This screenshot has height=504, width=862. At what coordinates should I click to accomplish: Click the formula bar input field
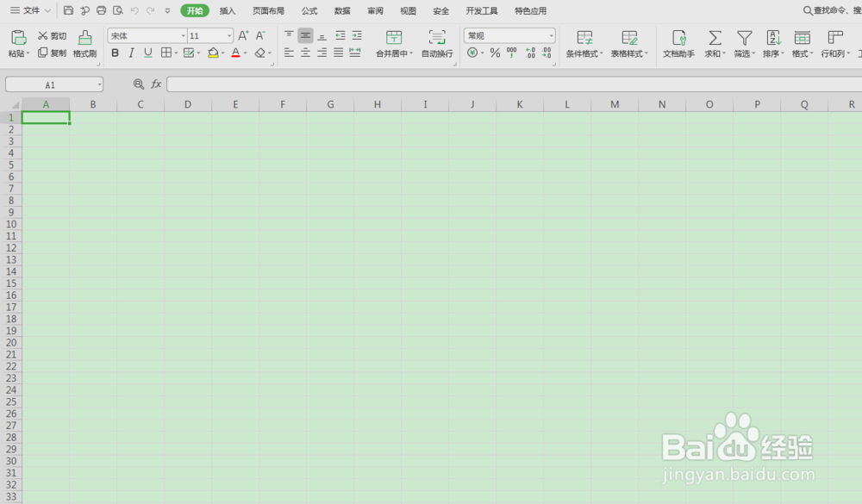(x=514, y=84)
